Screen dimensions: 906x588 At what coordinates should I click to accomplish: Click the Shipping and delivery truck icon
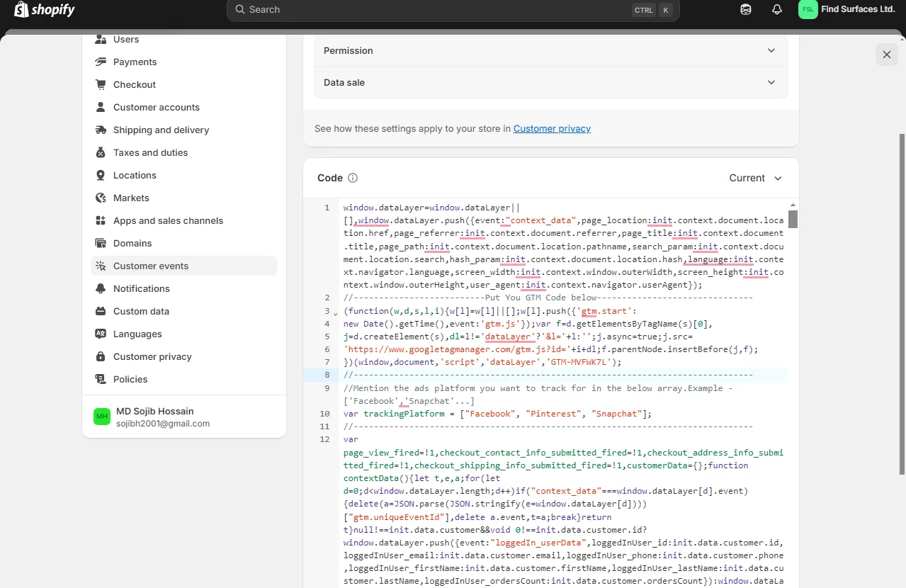pyautogui.click(x=101, y=130)
